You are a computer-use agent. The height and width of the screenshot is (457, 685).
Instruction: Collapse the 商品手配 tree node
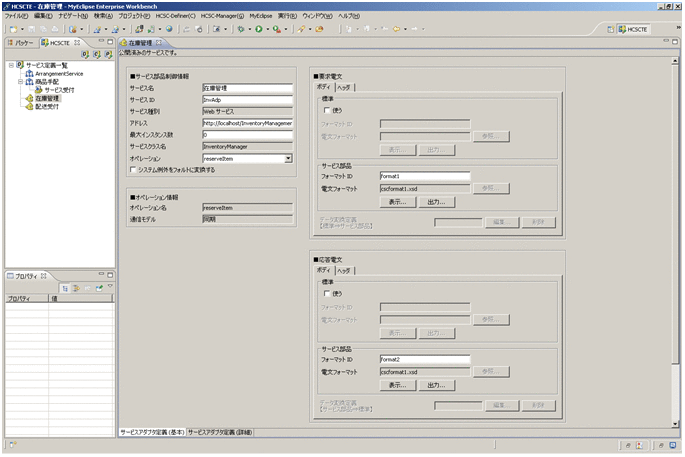tap(19, 81)
